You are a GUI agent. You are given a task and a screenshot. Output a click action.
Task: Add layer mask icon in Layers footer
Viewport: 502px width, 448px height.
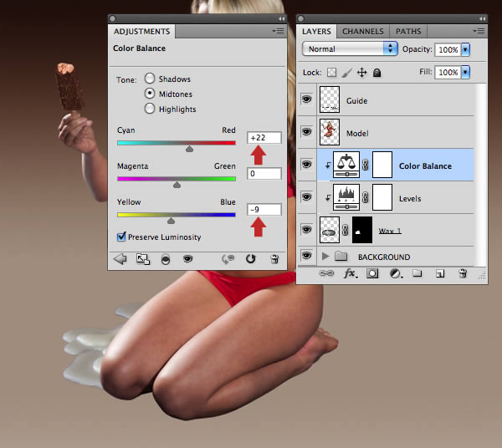[x=372, y=273]
